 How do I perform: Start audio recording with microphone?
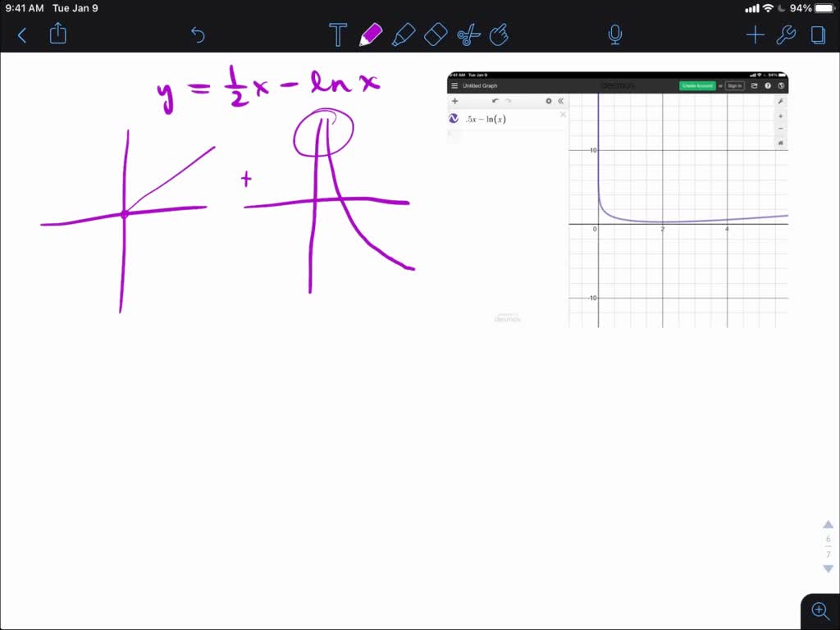[614, 34]
